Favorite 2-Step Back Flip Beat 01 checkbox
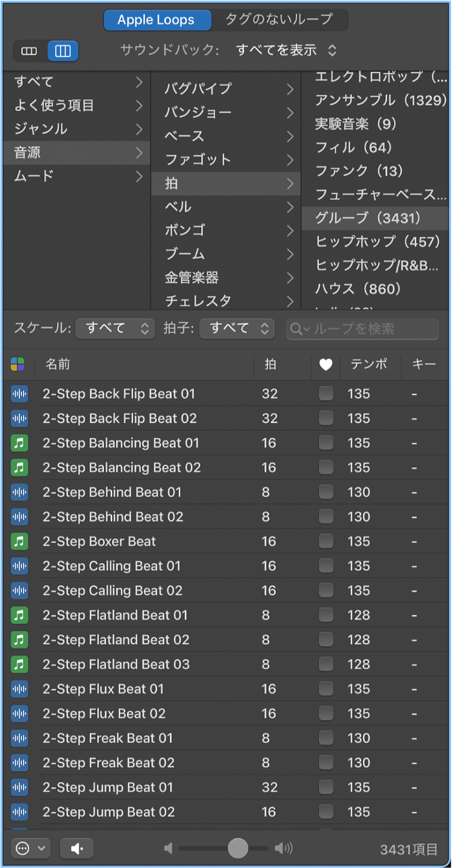This screenshot has height=868, width=452. (x=326, y=394)
